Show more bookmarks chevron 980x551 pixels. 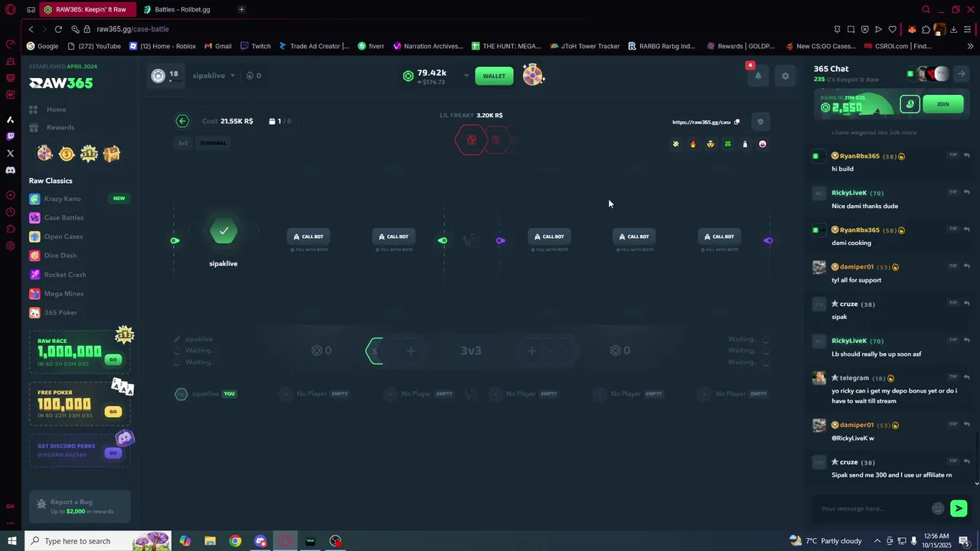point(970,46)
